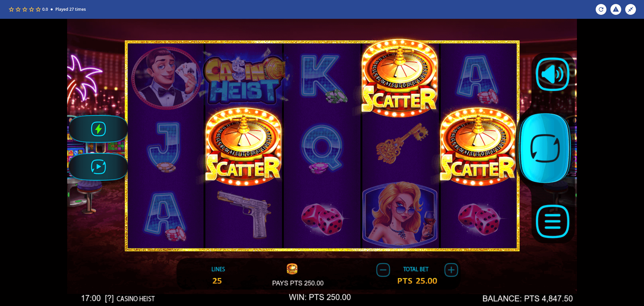Rate the game with the first star
Image resolution: width=644 pixels, height=306 pixels.
[x=11, y=9]
